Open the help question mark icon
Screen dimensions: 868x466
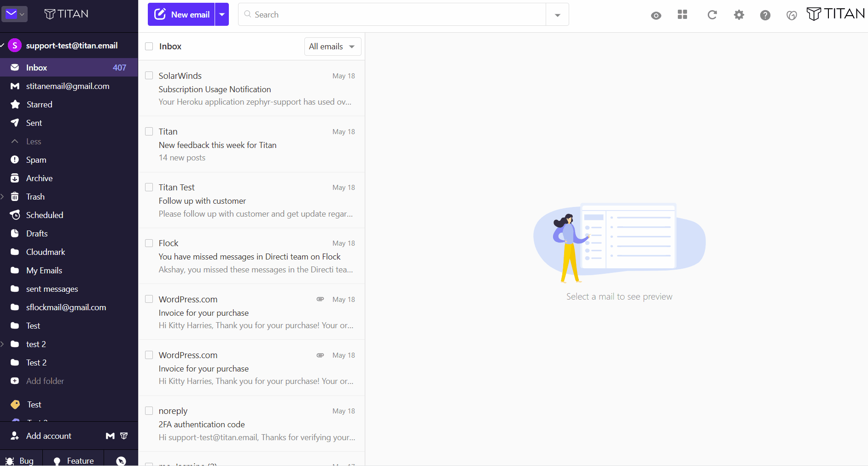(x=765, y=15)
